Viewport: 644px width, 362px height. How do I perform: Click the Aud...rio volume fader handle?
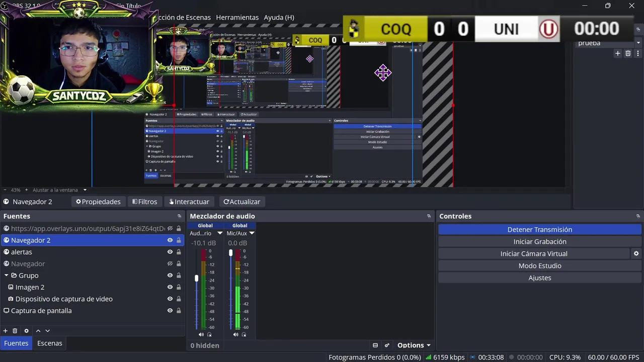(x=197, y=278)
